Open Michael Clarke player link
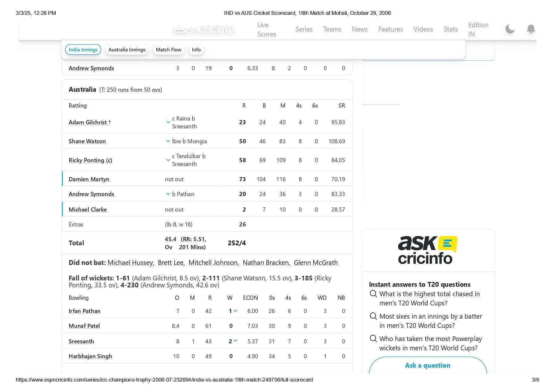The width and height of the screenshot is (555, 392). click(x=88, y=209)
